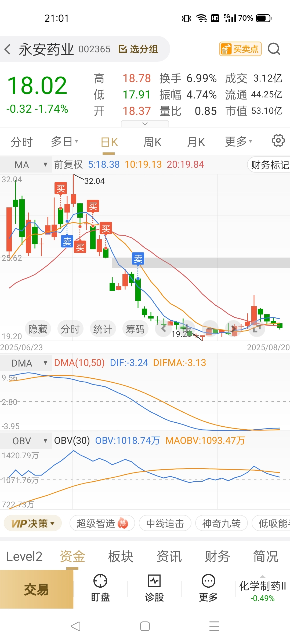290x644 pixels.
Task: Zoom out chart with minus button
Action: point(210,328)
